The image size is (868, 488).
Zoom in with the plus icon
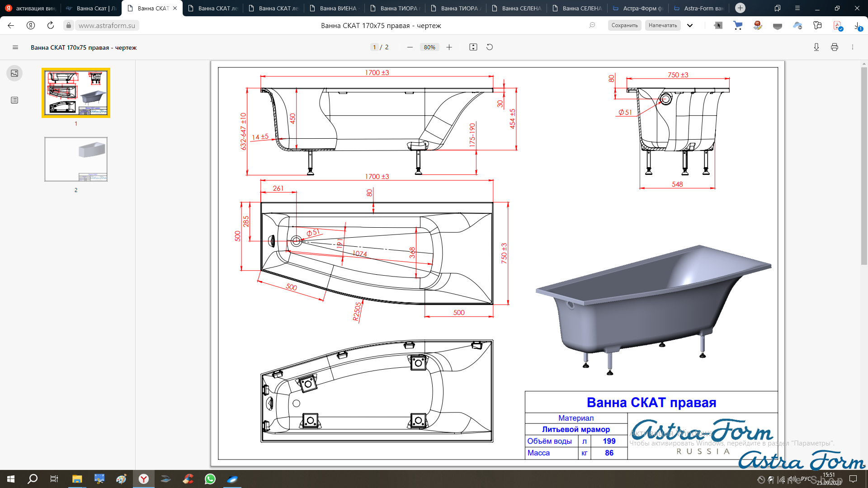[x=449, y=47]
